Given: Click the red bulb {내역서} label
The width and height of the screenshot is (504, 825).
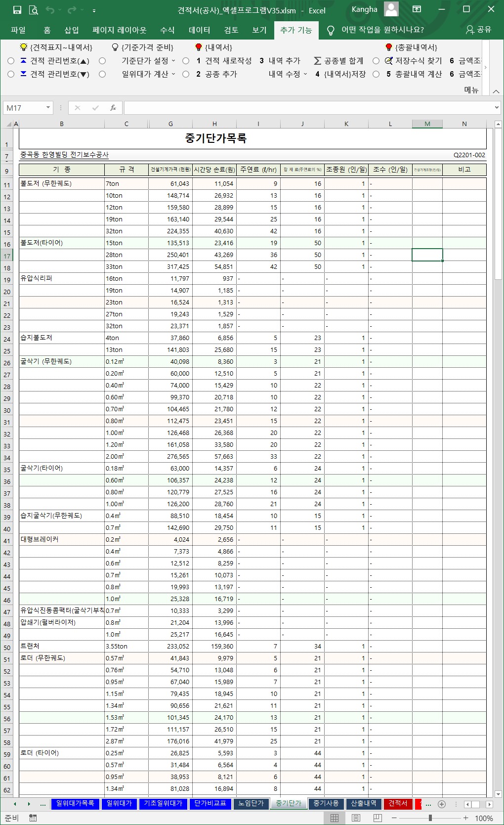Looking at the screenshot, I should click(x=213, y=47).
